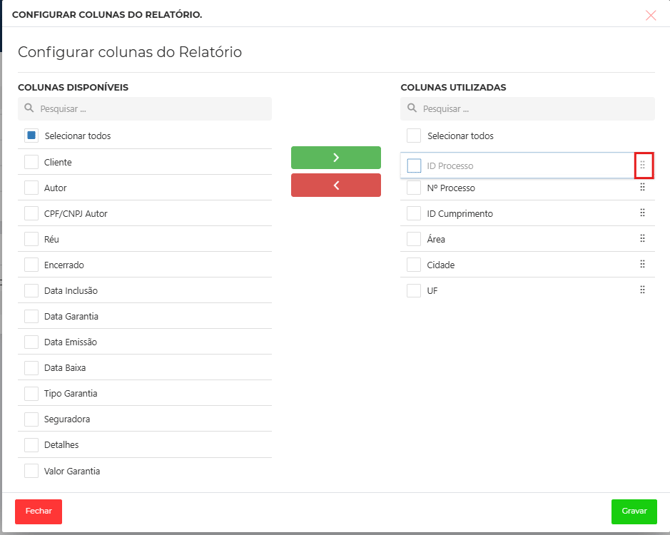670x535 pixels.
Task: Click drag handle beside Nº Processo
Action: pyautogui.click(x=642, y=187)
